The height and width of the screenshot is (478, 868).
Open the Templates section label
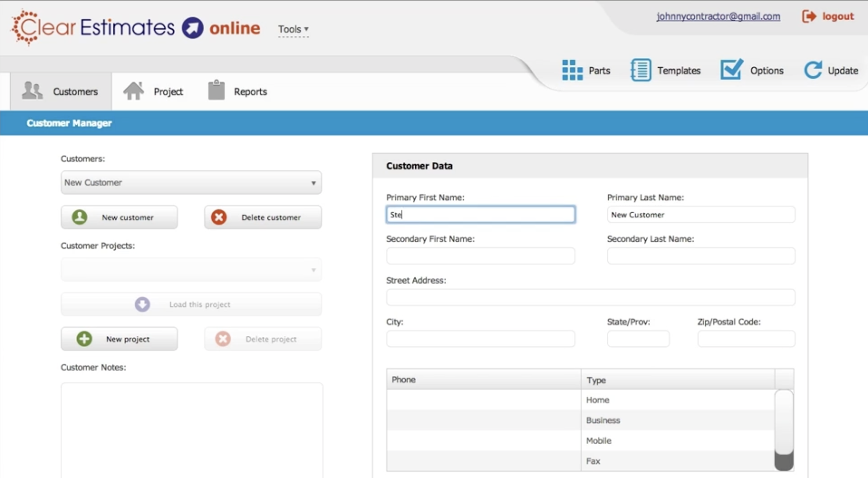pyautogui.click(x=679, y=71)
